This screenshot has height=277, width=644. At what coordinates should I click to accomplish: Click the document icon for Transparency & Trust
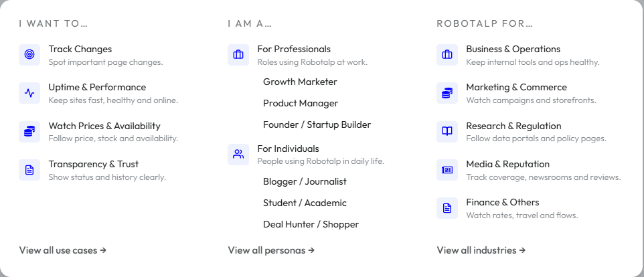pos(29,170)
